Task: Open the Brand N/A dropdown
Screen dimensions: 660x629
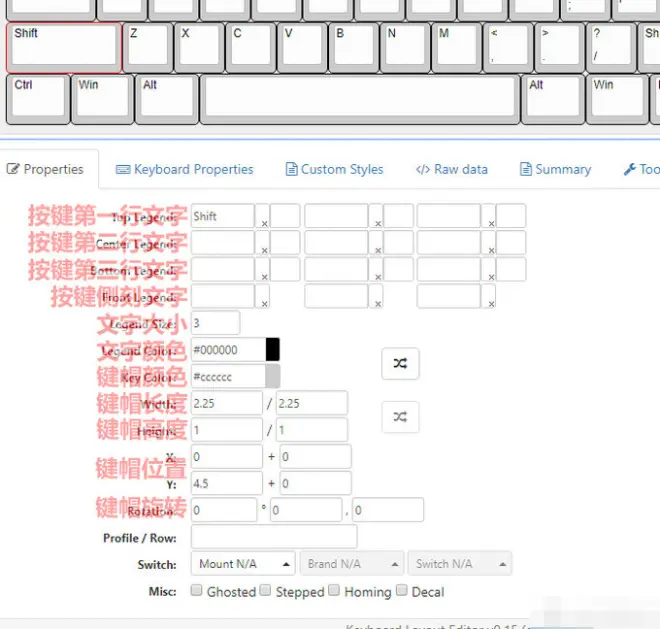Action: pyautogui.click(x=352, y=564)
